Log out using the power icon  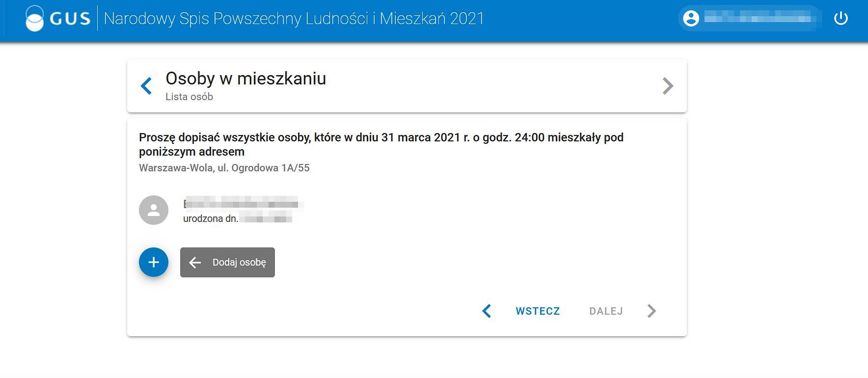tap(841, 19)
